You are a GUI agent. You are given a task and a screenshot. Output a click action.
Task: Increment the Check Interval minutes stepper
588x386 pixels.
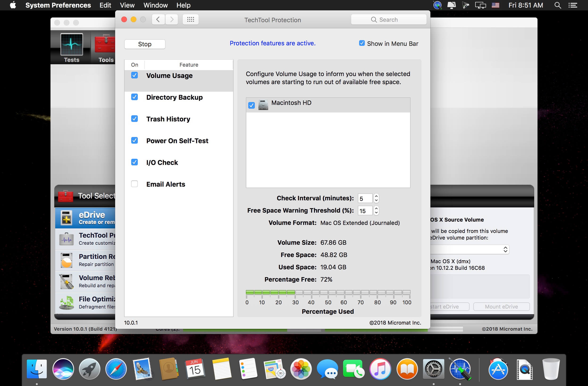pyautogui.click(x=376, y=196)
